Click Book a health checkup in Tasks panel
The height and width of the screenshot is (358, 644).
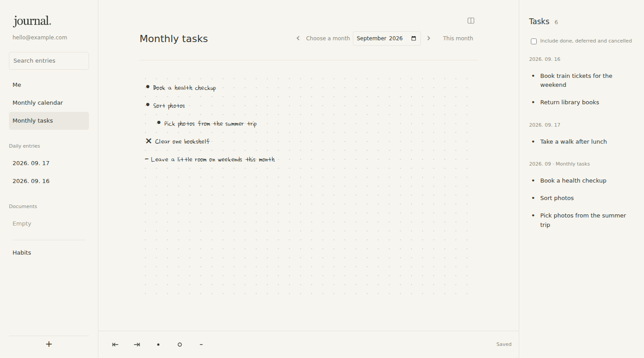573,181
